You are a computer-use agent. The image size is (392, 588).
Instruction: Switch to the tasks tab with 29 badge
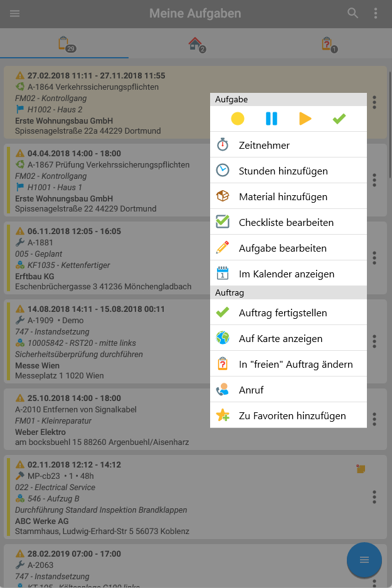pos(65,45)
